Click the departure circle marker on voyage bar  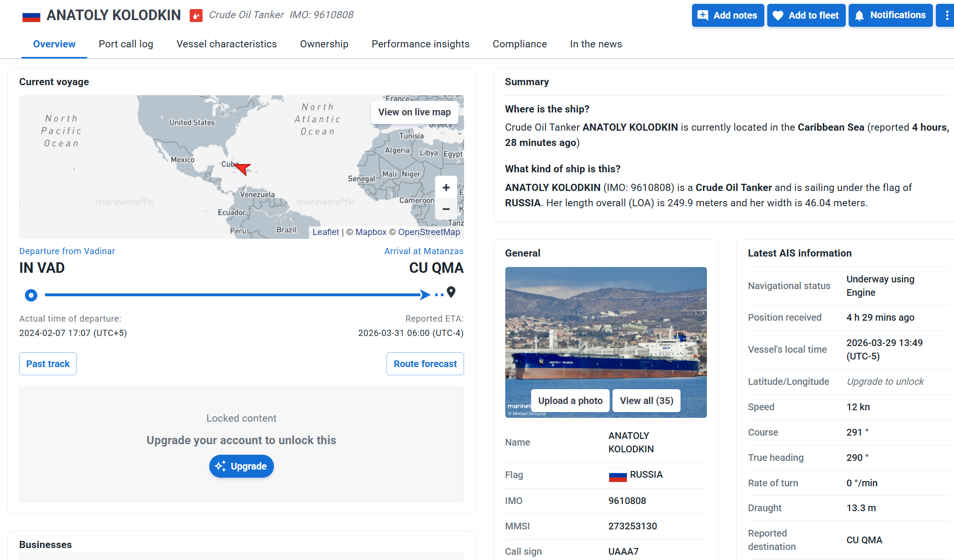[x=31, y=295]
